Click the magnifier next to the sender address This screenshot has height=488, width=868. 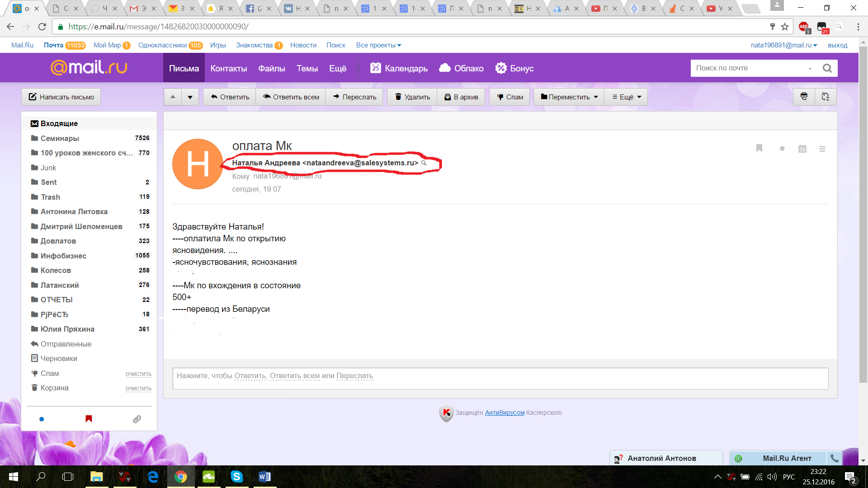click(x=424, y=163)
